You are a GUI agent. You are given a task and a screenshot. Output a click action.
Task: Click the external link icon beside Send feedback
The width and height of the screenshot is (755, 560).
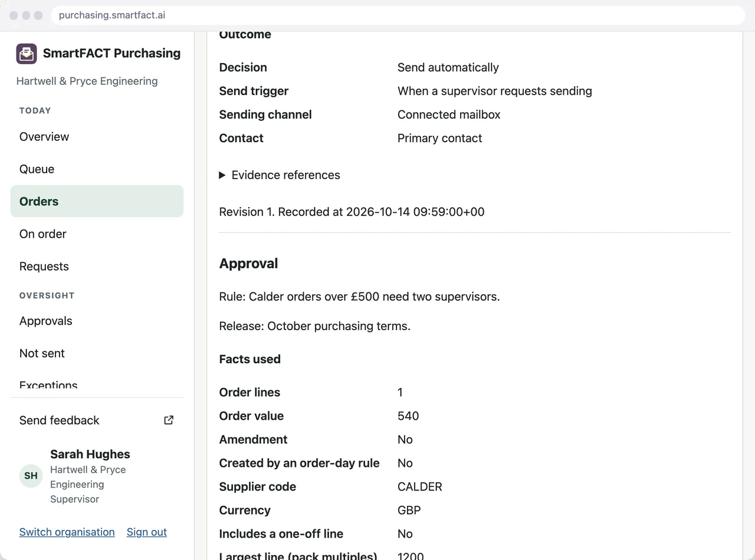169,420
